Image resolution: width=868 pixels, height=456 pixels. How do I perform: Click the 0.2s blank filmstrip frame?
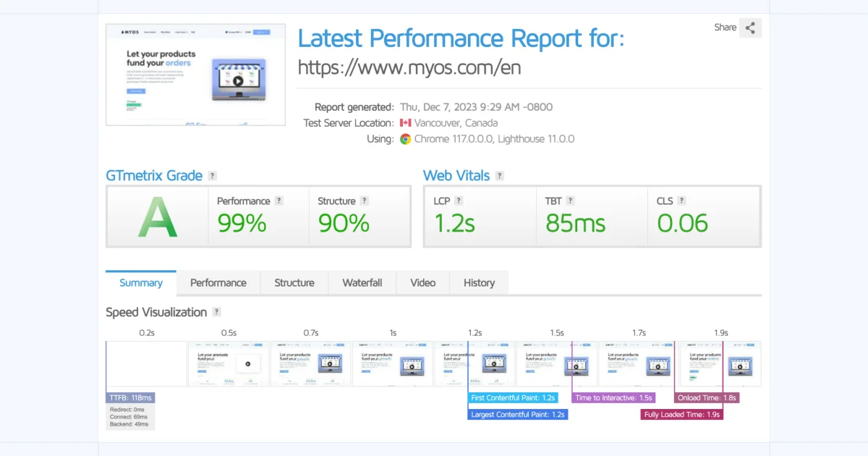[x=146, y=364]
